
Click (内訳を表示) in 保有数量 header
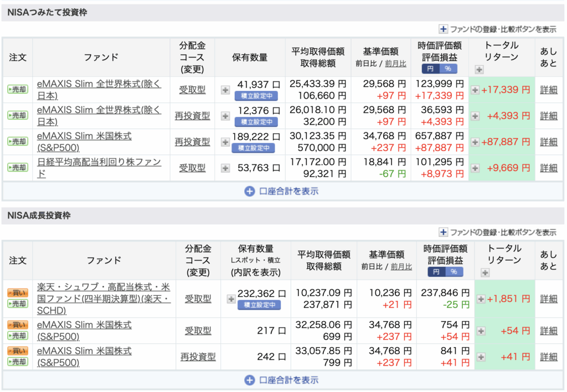[x=256, y=272]
